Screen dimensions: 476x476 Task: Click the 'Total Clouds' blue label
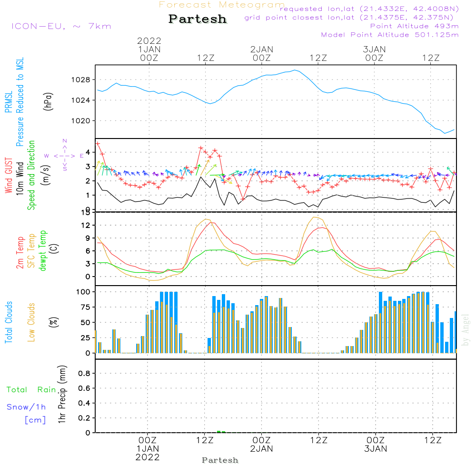click(x=9, y=322)
